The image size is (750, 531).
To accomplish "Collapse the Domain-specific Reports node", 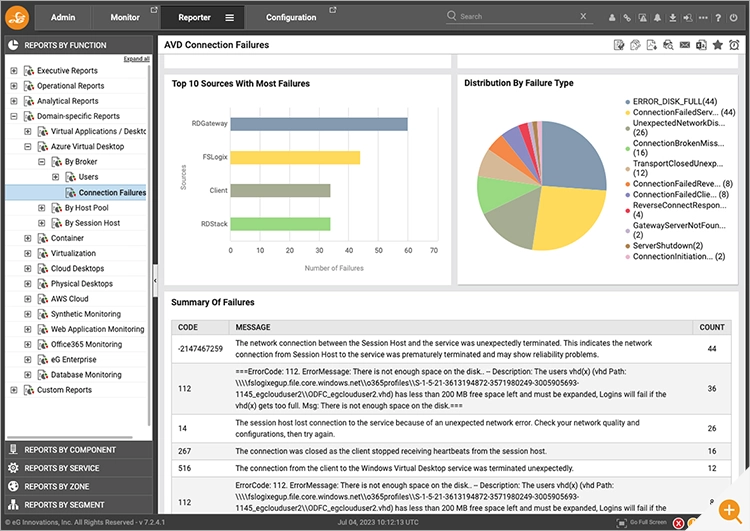I will coord(14,116).
